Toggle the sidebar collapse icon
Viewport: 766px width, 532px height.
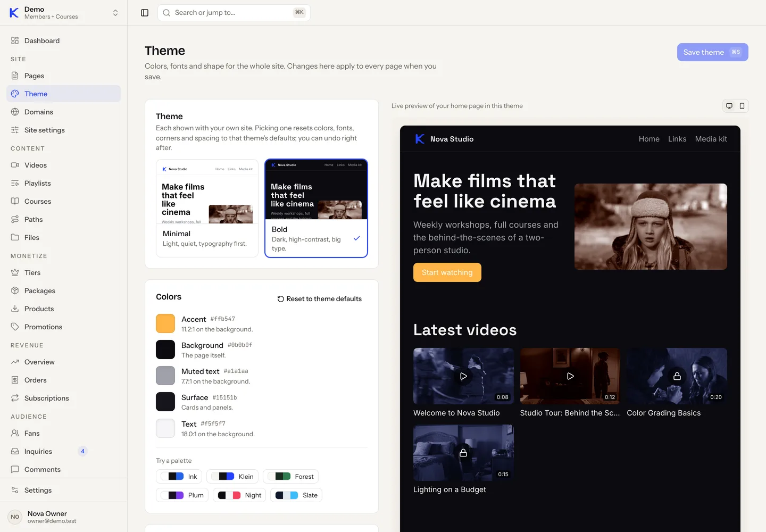(145, 13)
